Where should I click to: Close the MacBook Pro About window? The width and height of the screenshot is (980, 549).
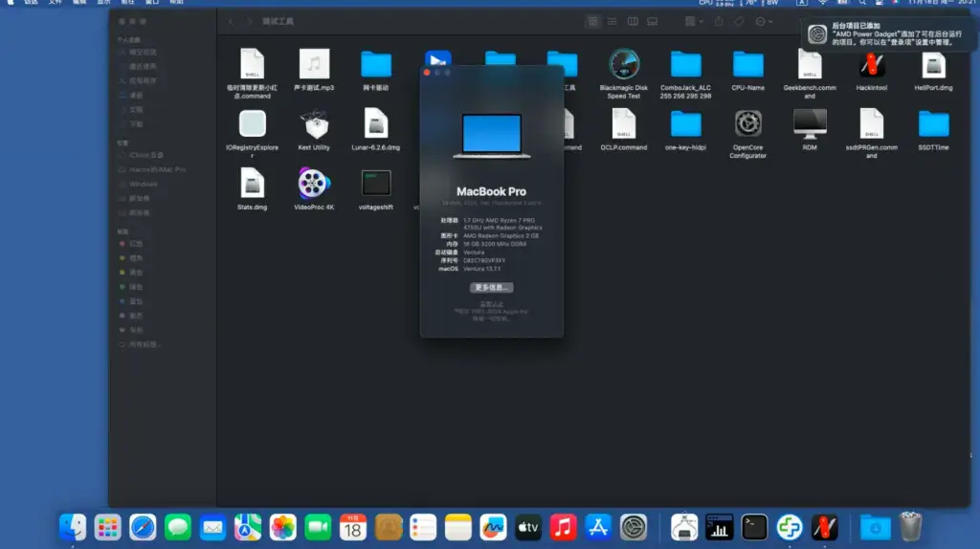(427, 73)
